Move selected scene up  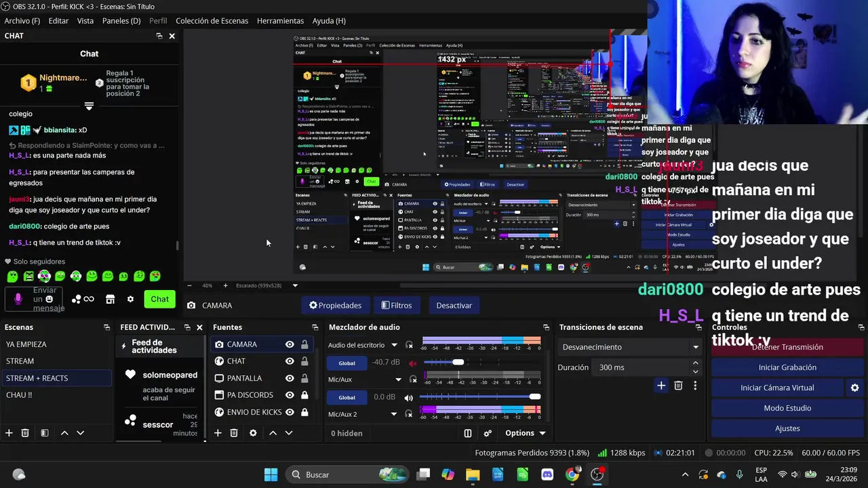tap(64, 432)
